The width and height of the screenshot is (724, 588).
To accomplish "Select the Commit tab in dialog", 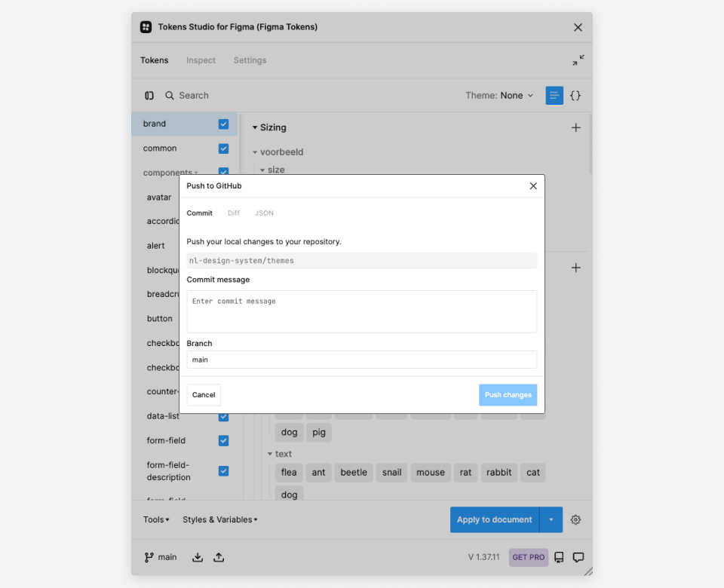I will 199,213.
